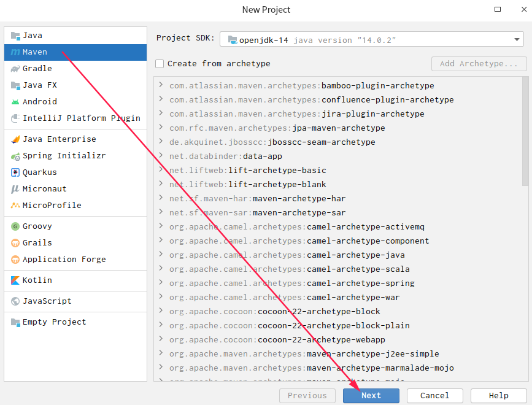Click the Micronaut mu icon
Viewport: 532px width, 405px height.
pyautogui.click(x=15, y=189)
